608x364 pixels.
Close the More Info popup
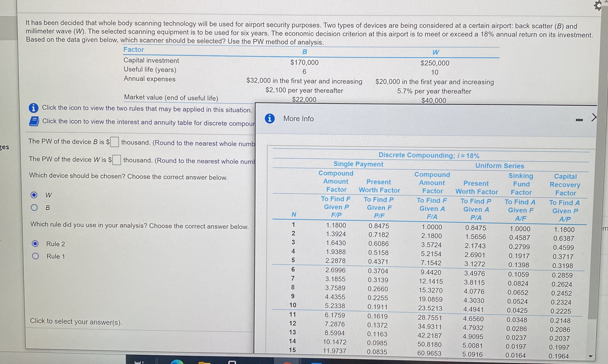click(x=594, y=117)
